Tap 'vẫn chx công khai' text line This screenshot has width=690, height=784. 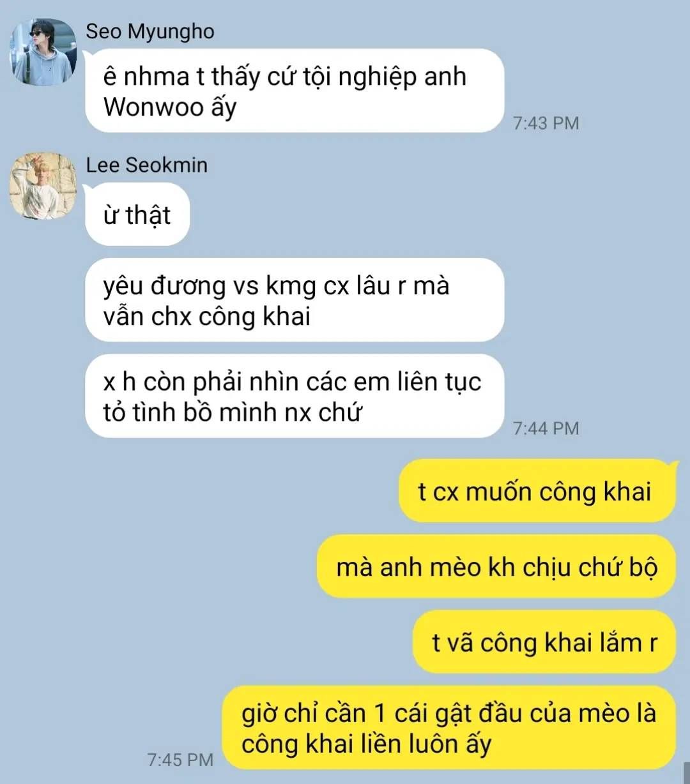[207, 316]
